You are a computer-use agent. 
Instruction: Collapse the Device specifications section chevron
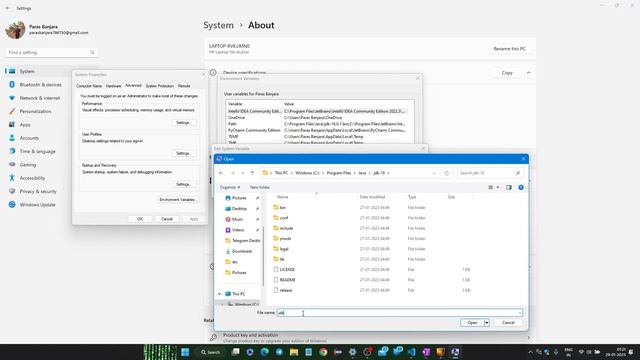click(529, 73)
